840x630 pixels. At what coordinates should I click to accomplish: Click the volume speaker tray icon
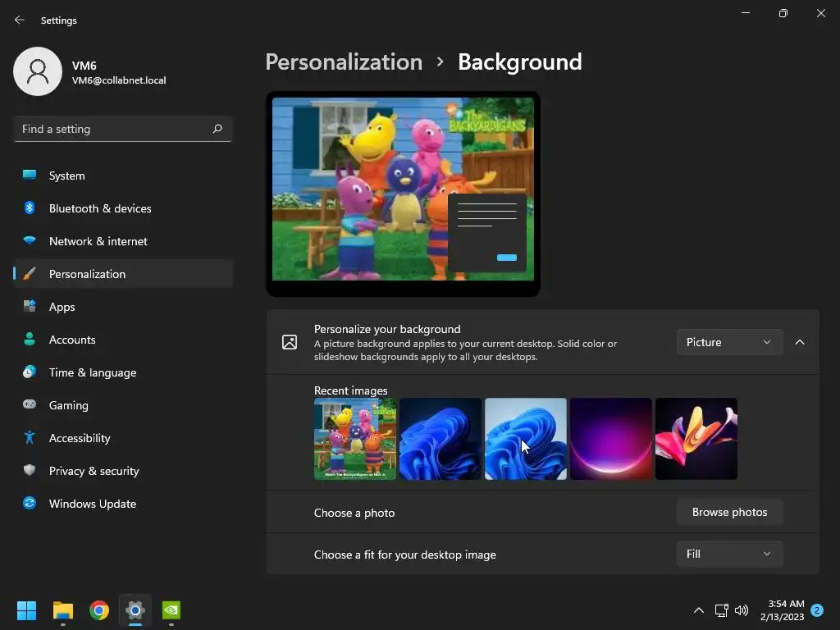coord(742,610)
